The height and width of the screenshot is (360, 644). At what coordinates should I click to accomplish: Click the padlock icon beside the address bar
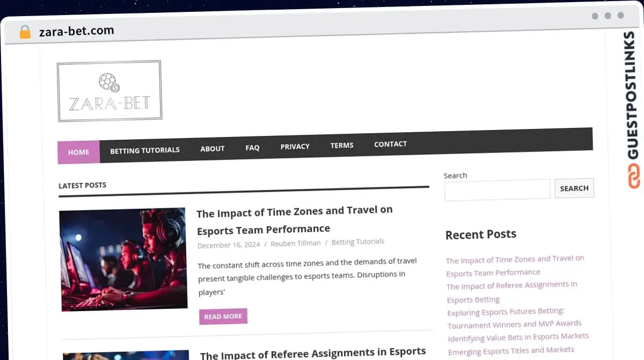point(24,31)
